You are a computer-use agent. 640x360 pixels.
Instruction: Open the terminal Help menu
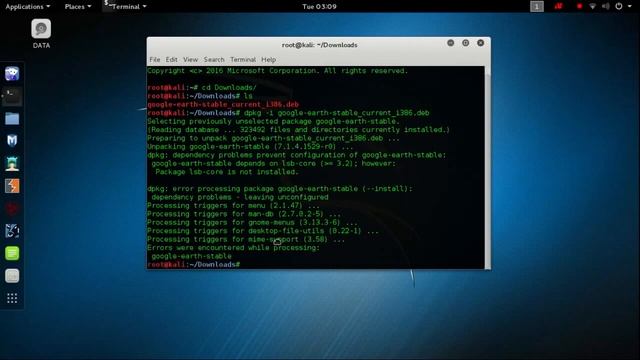pyautogui.click(x=269, y=60)
